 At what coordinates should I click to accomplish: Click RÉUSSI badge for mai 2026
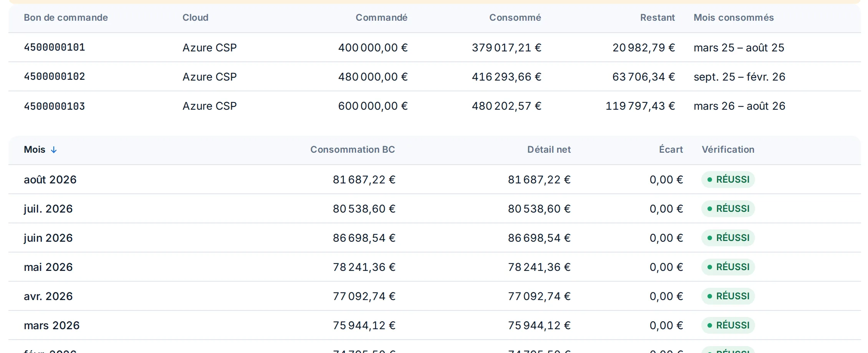pyautogui.click(x=728, y=267)
